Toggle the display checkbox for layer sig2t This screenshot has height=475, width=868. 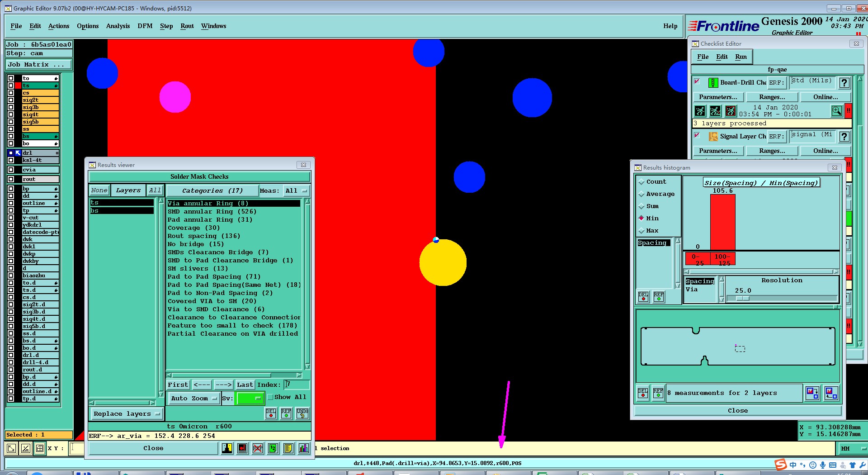click(11, 100)
